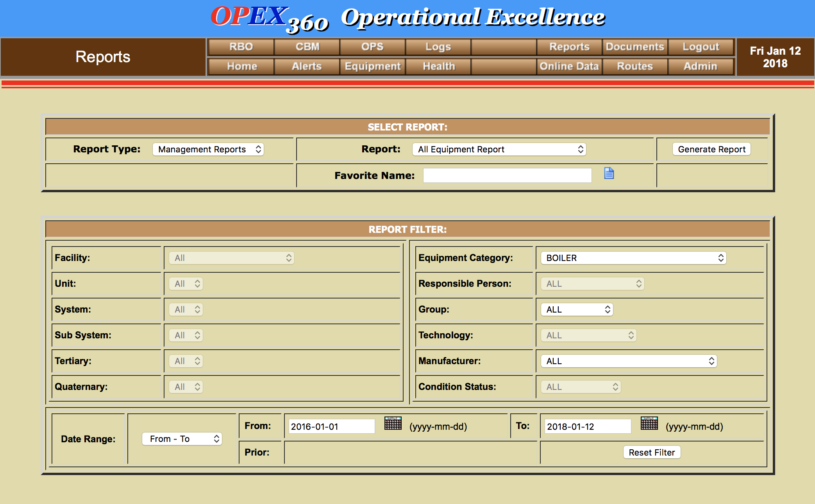The height and width of the screenshot is (504, 815).
Task: Open the CBM menu
Action: coord(307,47)
